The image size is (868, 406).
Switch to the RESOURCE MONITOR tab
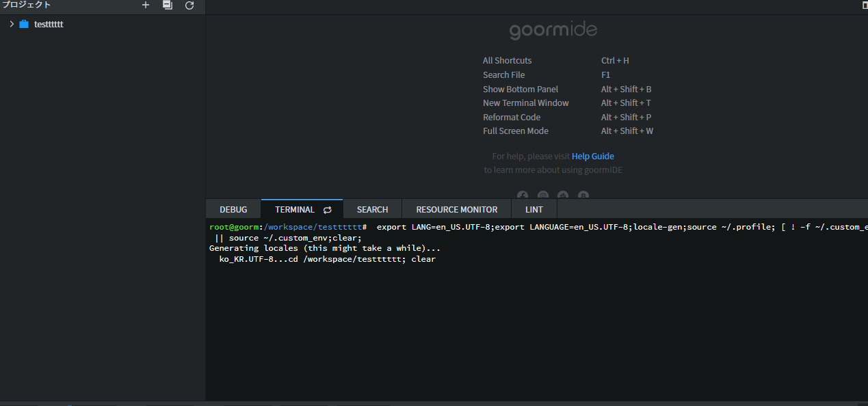pos(457,210)
